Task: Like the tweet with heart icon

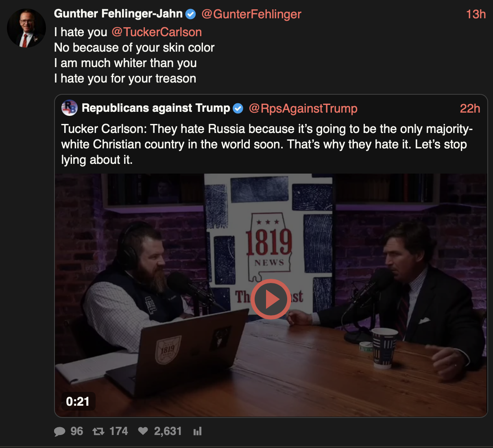Action: (143, 431)
